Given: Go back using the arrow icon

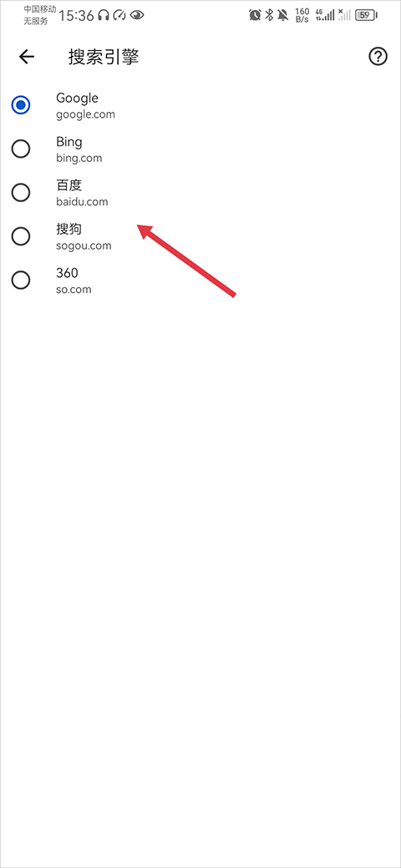Looking at the screenshot, I should [27, 57].
